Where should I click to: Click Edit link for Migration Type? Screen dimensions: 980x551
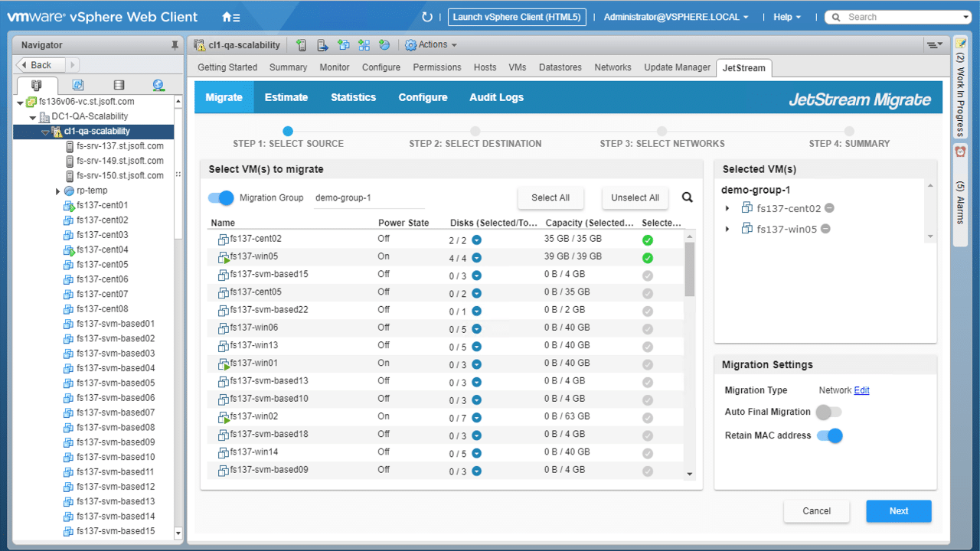pos(861,390)
